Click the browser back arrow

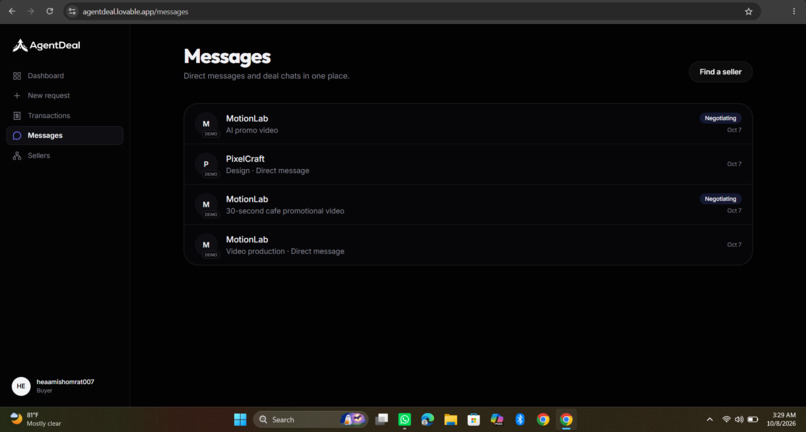pyautogui.click(x=12, y=11)
